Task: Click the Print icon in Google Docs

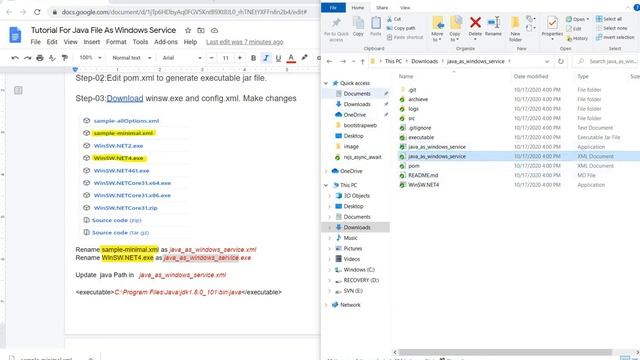Action: click(40, 58)
